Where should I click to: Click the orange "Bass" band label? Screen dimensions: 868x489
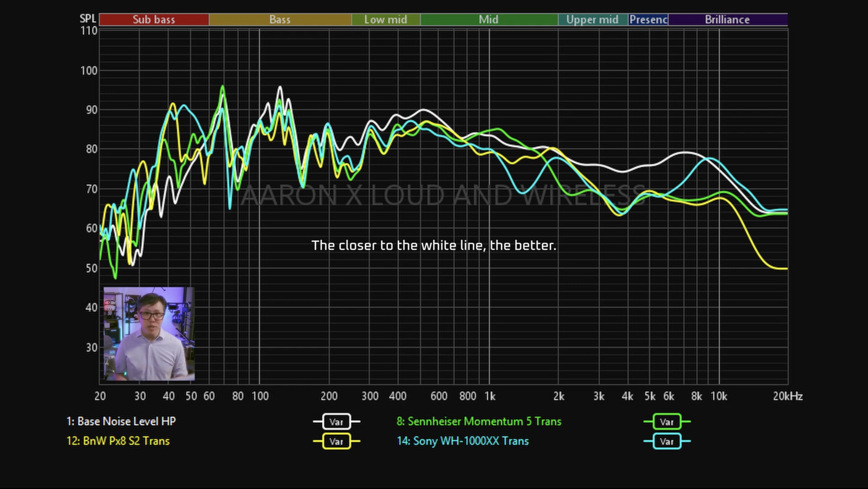click(x=280, y=19)
